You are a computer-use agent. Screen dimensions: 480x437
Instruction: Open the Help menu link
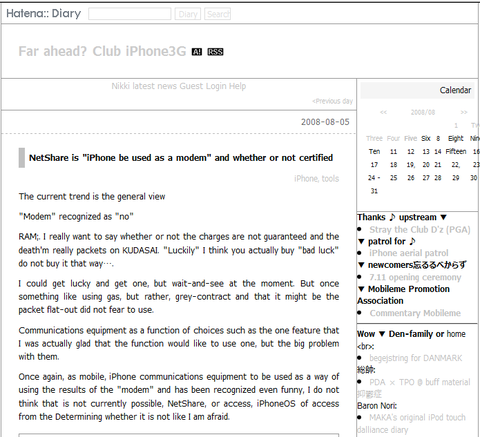click(x=237, y=86)
